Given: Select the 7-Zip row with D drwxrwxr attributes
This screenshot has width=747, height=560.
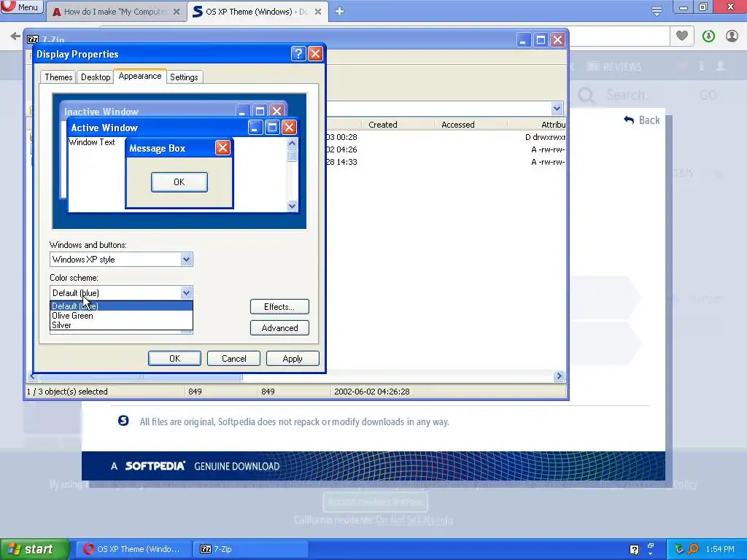Looking at the screenshot, I should pos(446,137).
